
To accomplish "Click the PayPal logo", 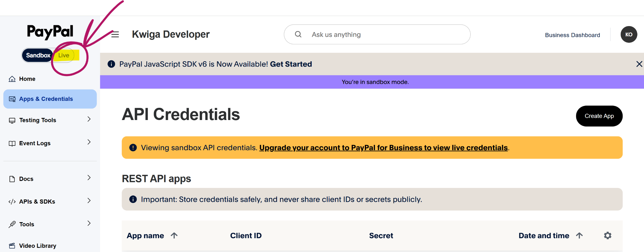I will (x=50, y=32).
